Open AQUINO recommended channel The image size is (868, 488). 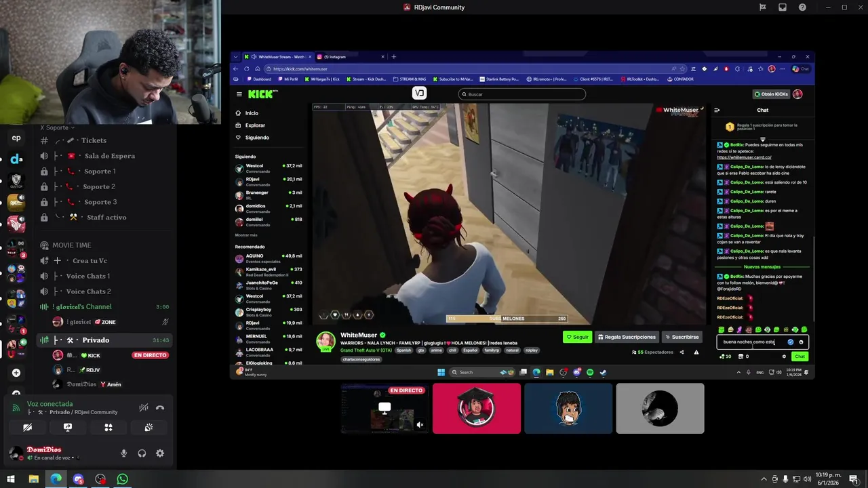click(x=269, y=258)
